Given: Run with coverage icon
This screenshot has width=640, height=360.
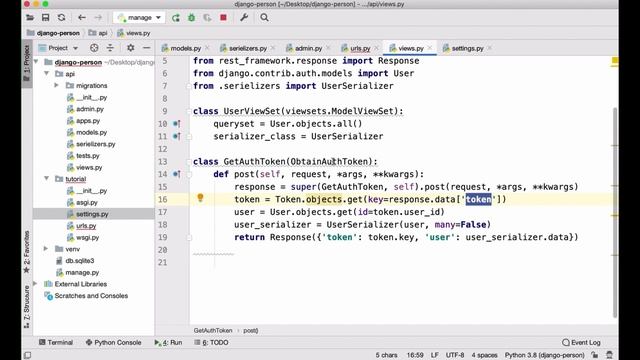Looking at the screenshot, I should coord(207,18).
